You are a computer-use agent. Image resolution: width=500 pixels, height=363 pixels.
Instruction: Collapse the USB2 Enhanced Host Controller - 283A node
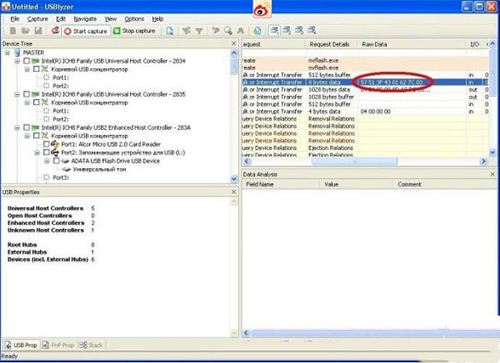coord(17,128)
